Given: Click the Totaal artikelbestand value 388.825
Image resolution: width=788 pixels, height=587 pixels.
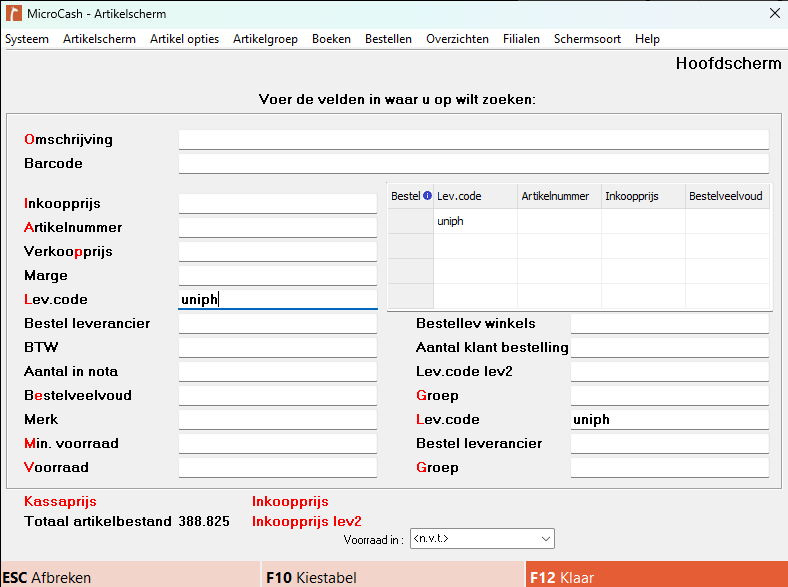Looking at the screenshot, I should point(204,522).
